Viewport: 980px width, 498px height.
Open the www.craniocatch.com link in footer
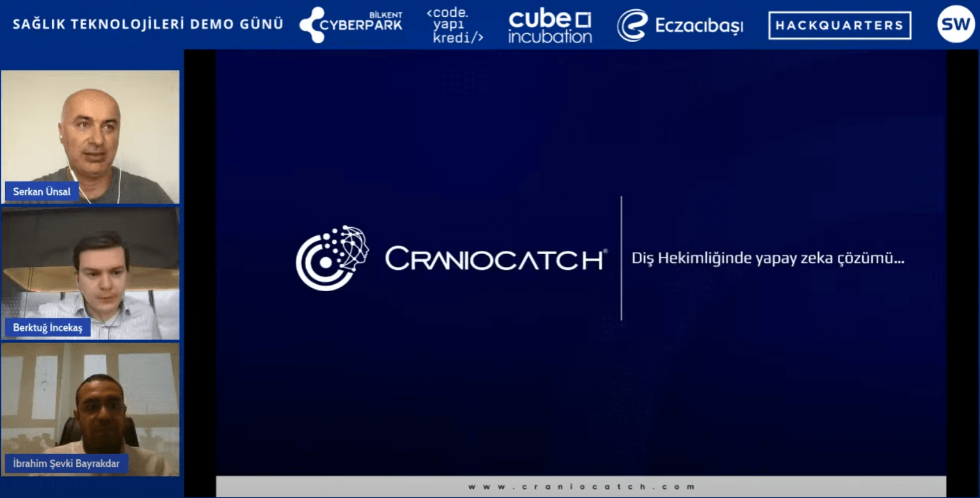point(581,487)
